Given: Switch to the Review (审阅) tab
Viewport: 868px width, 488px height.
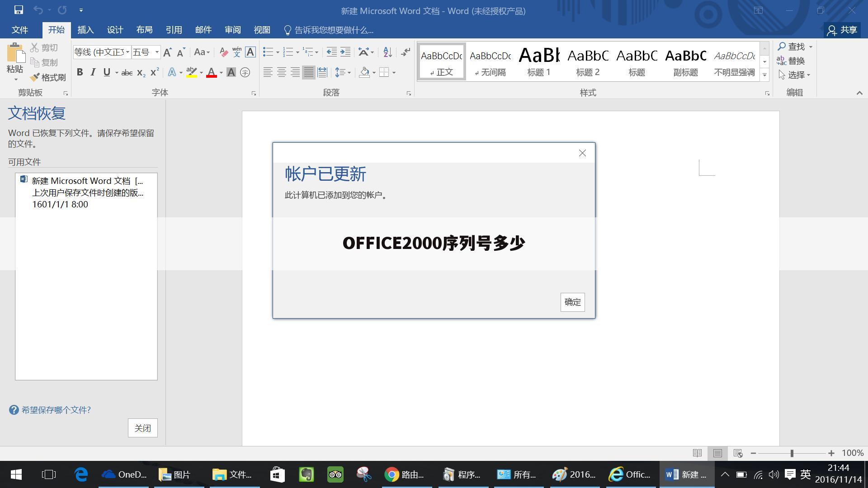Looking at the screenshot, I should (232, 30).
